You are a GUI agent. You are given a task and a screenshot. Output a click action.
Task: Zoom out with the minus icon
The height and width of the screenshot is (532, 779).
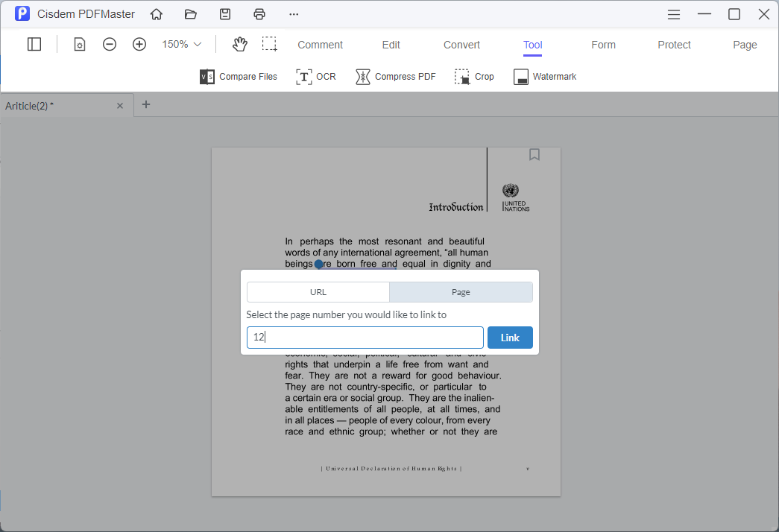110,44
